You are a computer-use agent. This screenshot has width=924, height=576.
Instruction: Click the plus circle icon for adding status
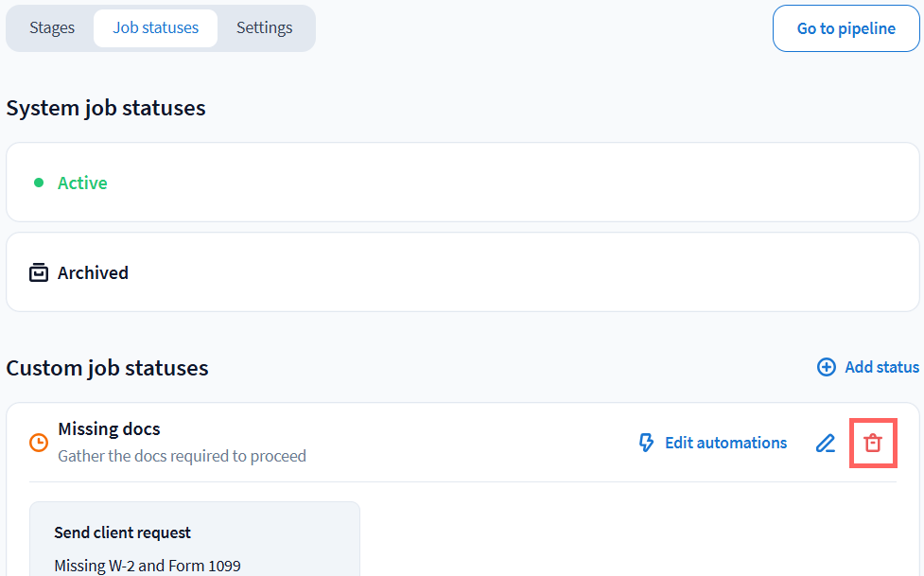pos(827,367)
